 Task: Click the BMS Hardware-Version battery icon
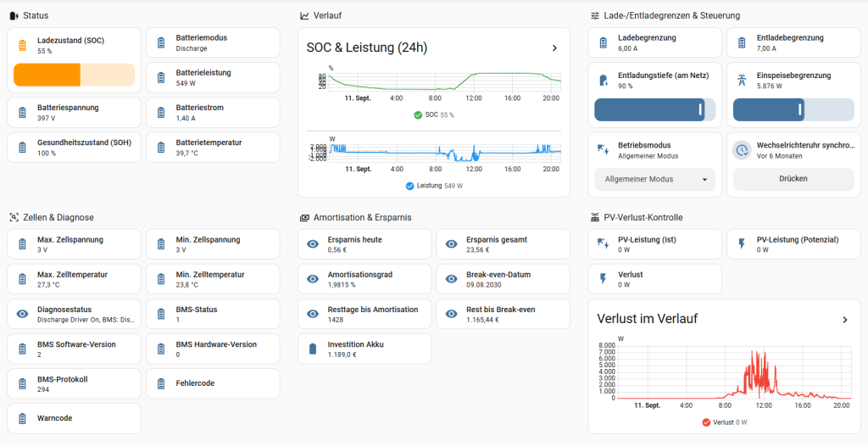tap(161, 349)
